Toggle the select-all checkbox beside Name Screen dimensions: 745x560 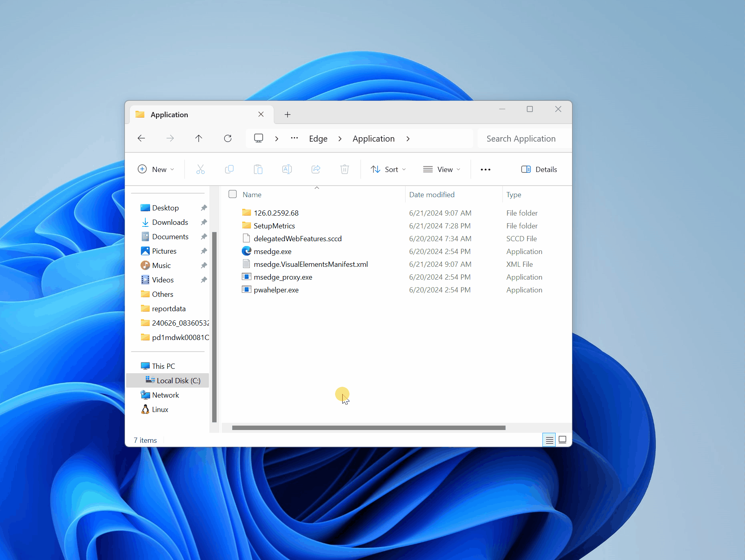pyautogui.click(x=233, y=194)
